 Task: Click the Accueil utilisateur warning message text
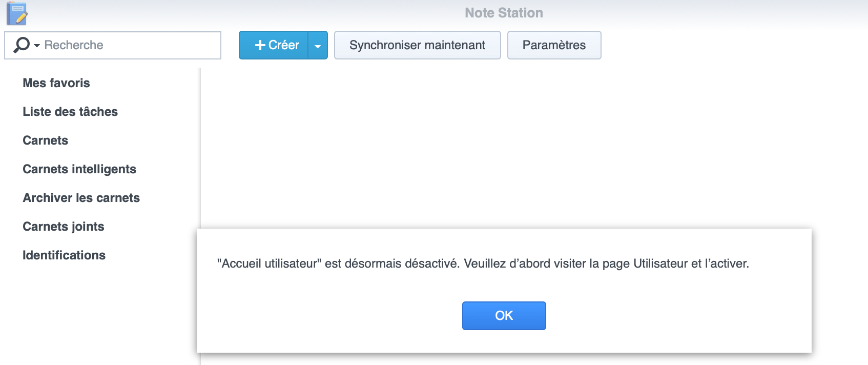coord(483,263)
